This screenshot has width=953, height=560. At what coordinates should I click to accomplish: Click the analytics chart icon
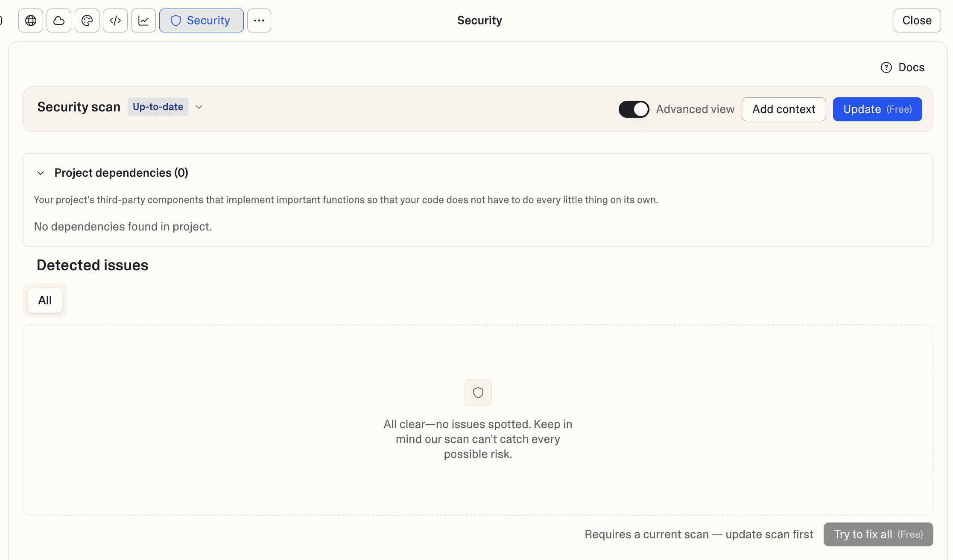[x=143, y=20]
